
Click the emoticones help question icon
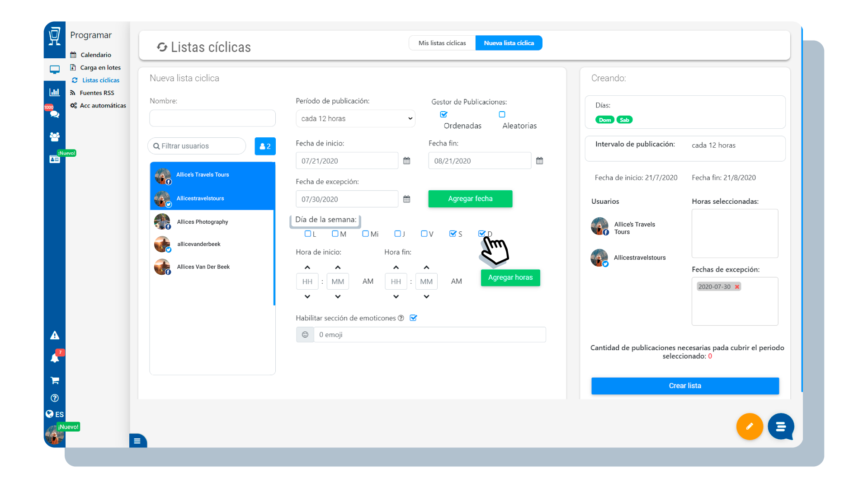coord(401,318)
